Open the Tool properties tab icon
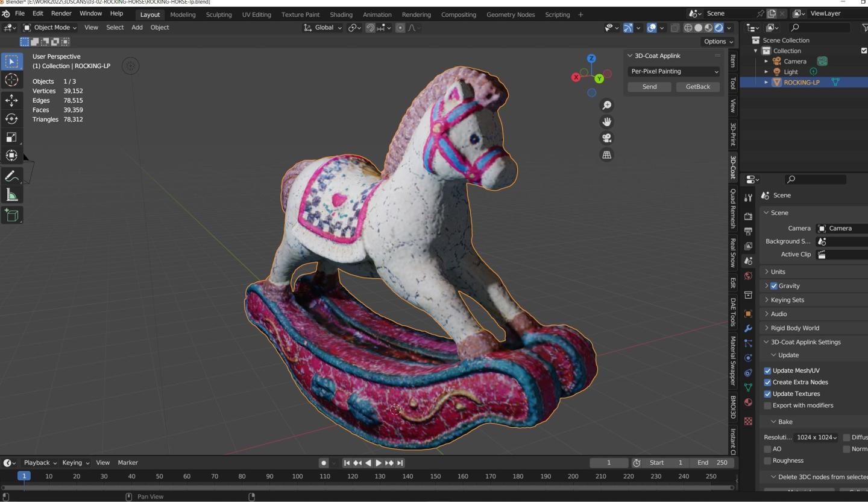 748,198
